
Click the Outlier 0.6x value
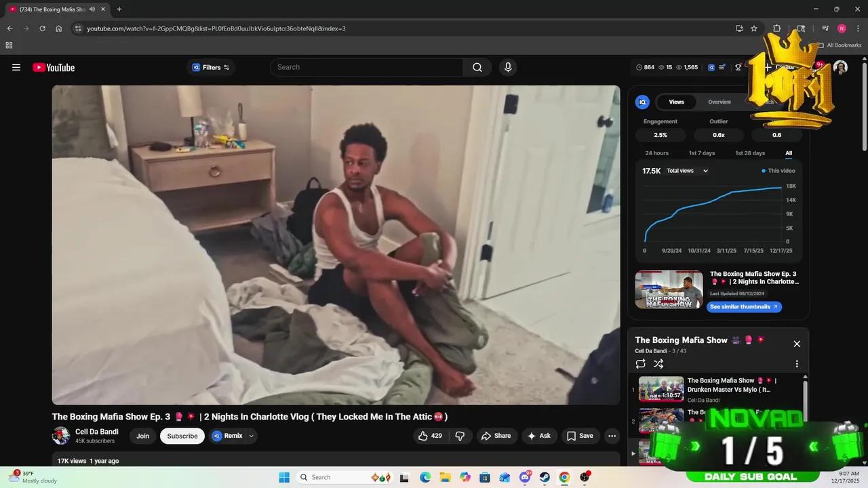pyautogui.click(x=719, y=135)
